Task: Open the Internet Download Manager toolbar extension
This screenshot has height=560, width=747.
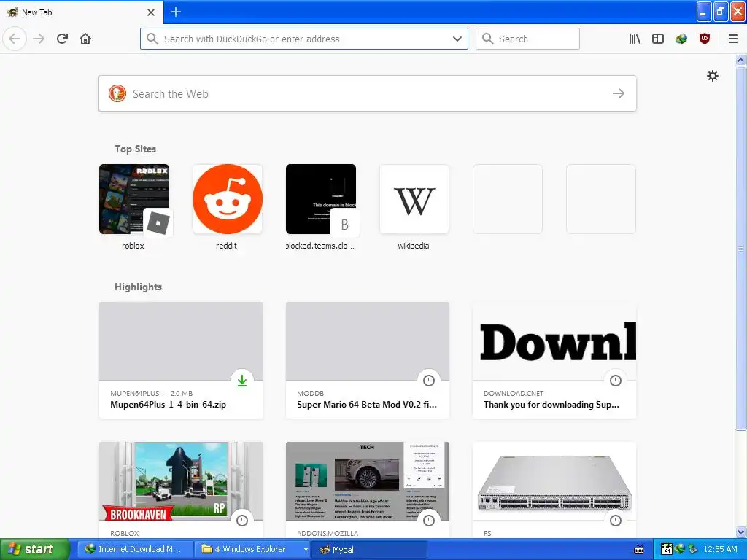Action: (681, 39)
